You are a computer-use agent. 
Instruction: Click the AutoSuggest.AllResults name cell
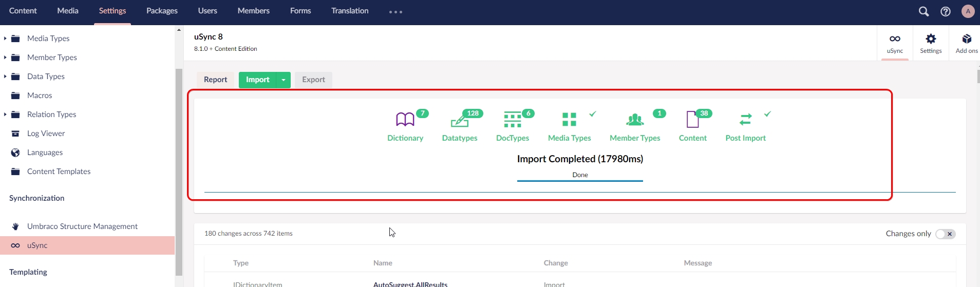(x=410, y=284)
